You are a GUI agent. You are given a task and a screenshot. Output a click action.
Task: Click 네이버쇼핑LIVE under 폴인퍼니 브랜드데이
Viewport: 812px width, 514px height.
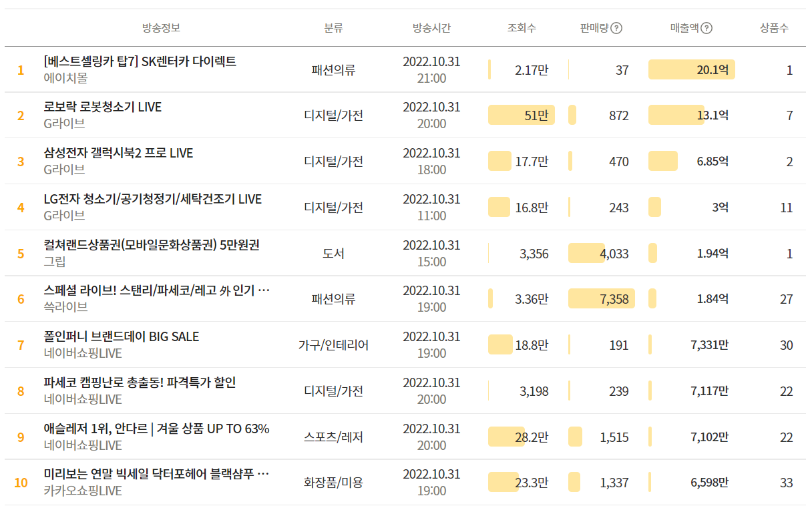click(83, 353)
